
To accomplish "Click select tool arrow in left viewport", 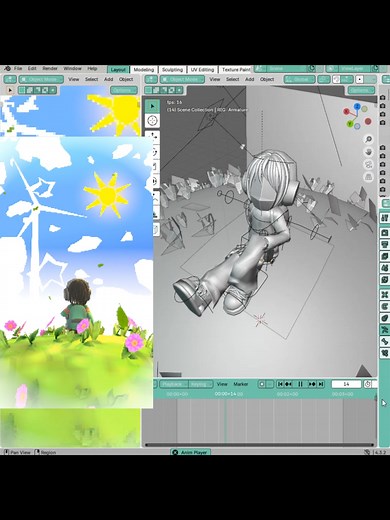I will (x=10, y=90).
